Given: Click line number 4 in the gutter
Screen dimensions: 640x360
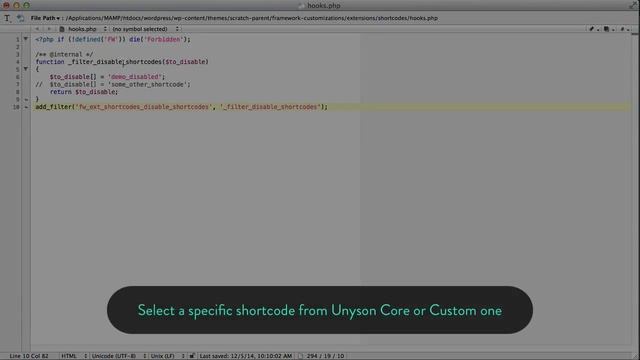Looking at the screenshot, I should 18,62.
